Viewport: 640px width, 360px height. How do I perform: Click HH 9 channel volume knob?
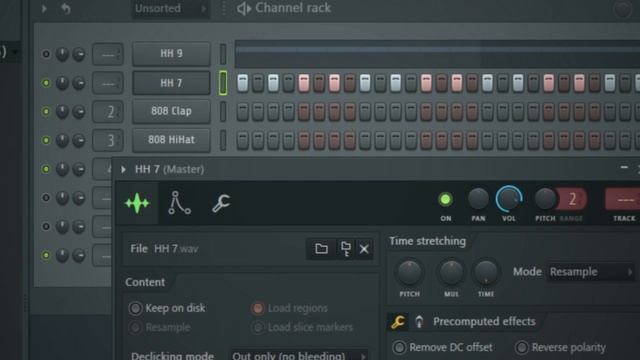click(79, 54)
